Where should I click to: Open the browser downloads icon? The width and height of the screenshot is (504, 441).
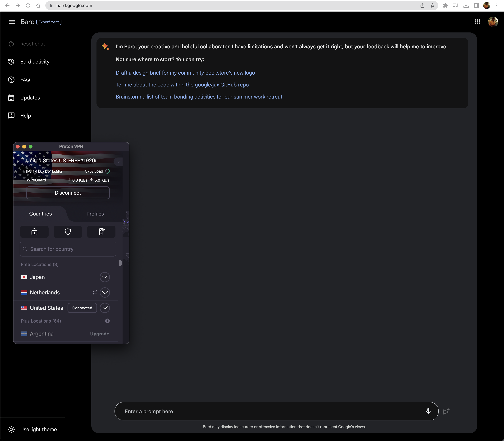point(466,5)
